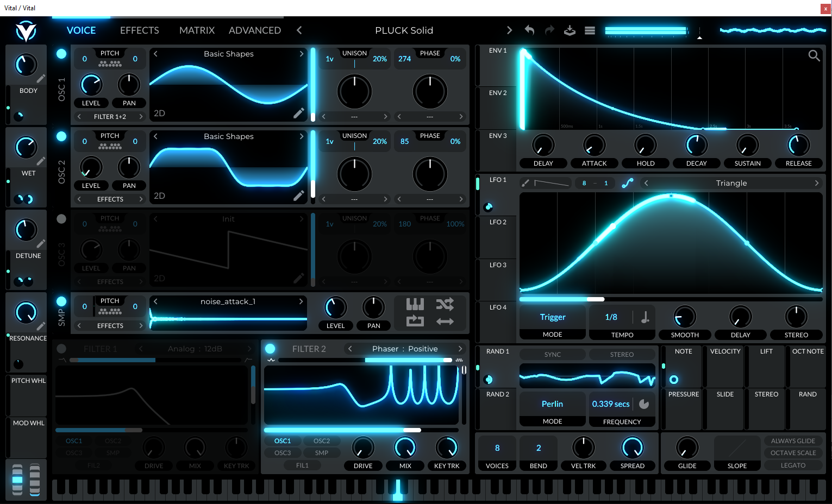The image size is (832, 504).
Task: Click the save preset icon
Action: point(570,30)
